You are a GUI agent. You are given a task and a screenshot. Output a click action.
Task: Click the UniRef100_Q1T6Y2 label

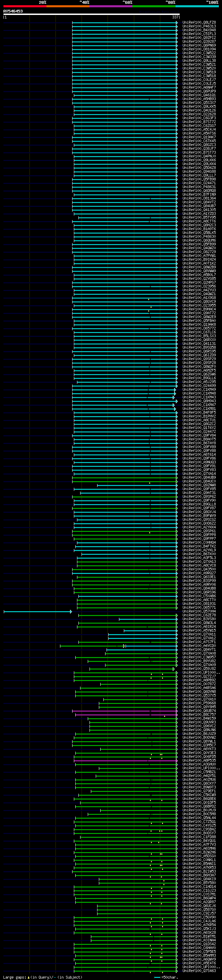[x=199, y=428]
